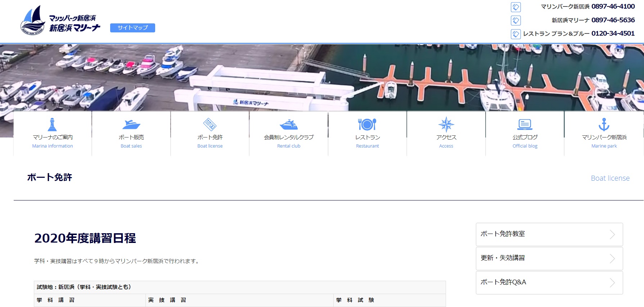Click the plate and cutlery Restaurant icon
This screenshot has height=307, width=644.
tap(367, 125)
